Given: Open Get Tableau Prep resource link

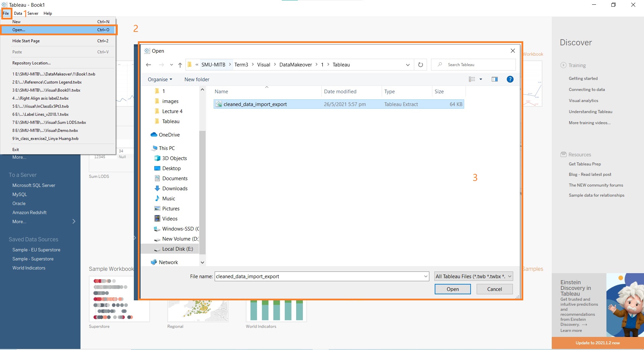Looking at the screenshot, I should point(585,164).
